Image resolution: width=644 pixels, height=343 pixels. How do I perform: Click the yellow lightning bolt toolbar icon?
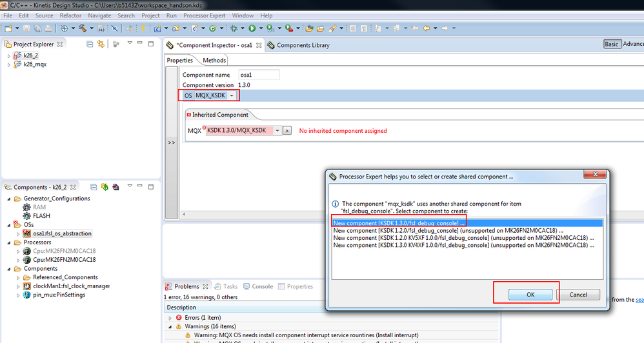coord(143,28)
